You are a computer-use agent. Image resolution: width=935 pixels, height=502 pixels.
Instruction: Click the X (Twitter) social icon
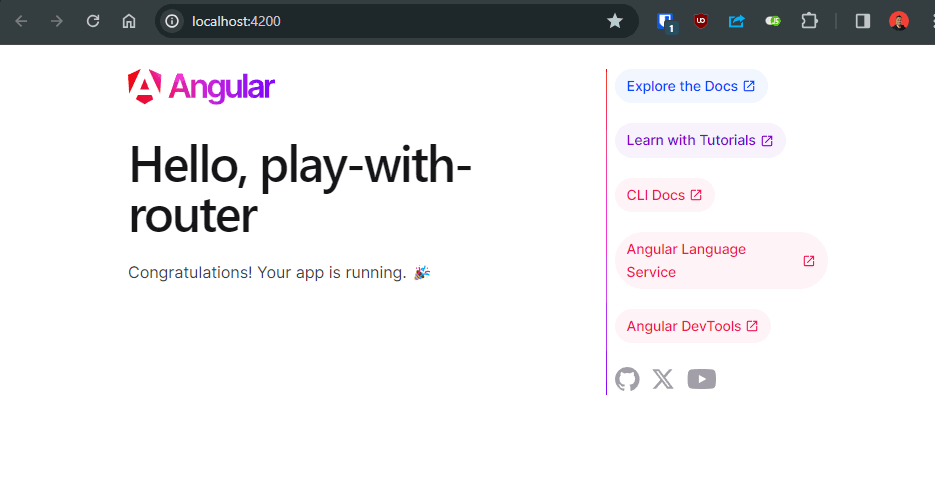663,379
